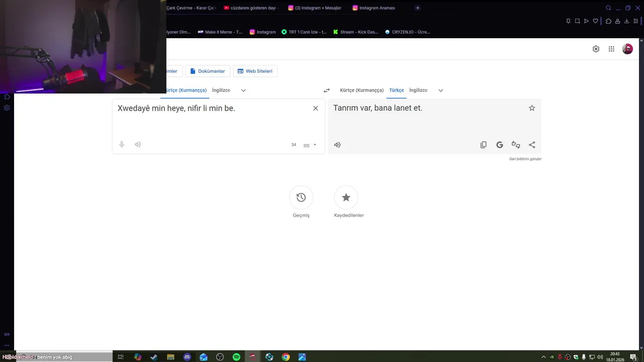The width and height of the screenshot is (644, 362).
Task: Launch Copilot from the taskbar
Action: coord(137,357)
